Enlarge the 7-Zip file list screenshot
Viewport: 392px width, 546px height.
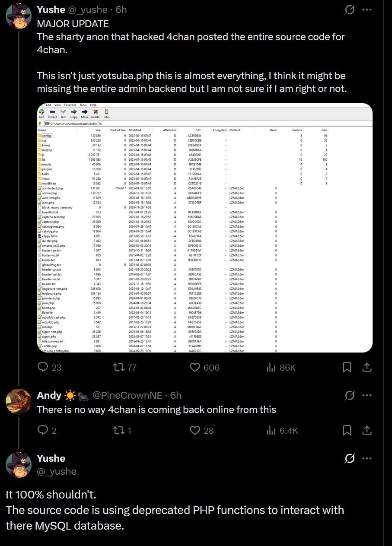(205, 228)
